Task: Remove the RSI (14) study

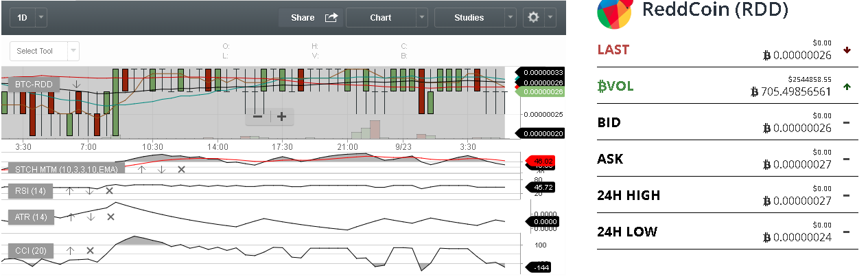Action: (109, 190)
